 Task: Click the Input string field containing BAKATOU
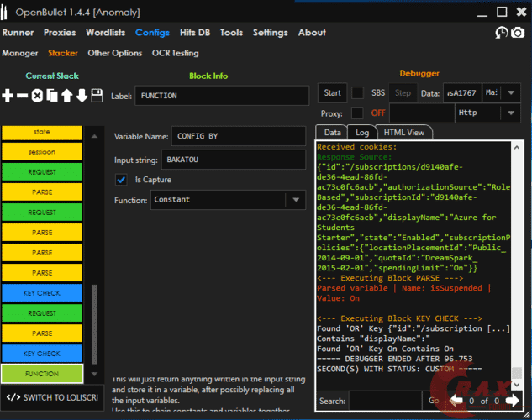coord(234,160)
